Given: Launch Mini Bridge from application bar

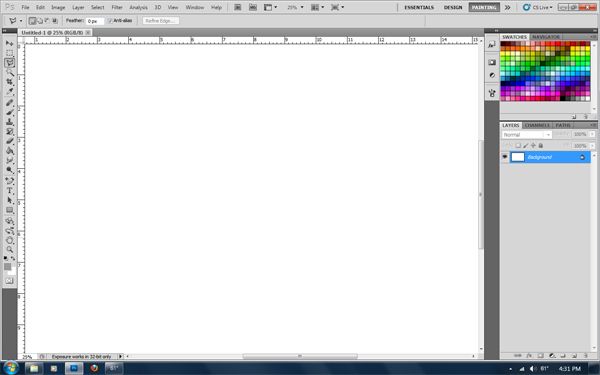Looking at the screenshot, I should coord(253,7).
